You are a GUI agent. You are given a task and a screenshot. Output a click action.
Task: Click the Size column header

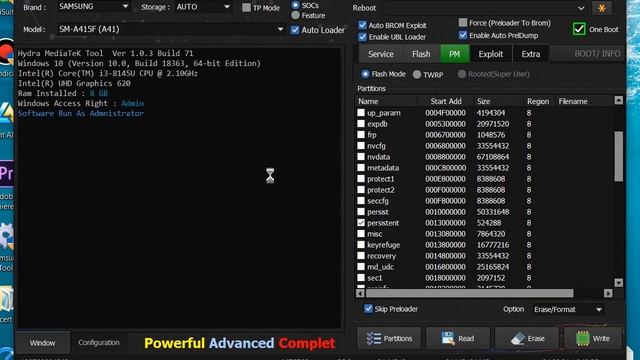pyautogui.click(x=498, y=101)
